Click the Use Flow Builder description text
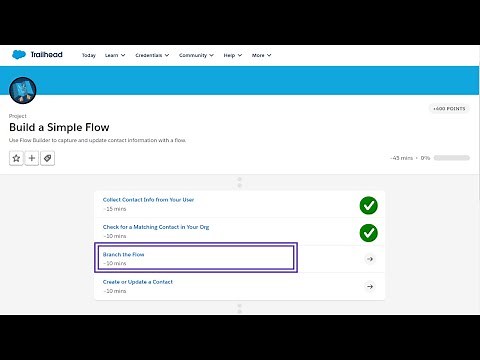Image resolution: width=480 pixels, height=360 pixels. click(97, 140)
